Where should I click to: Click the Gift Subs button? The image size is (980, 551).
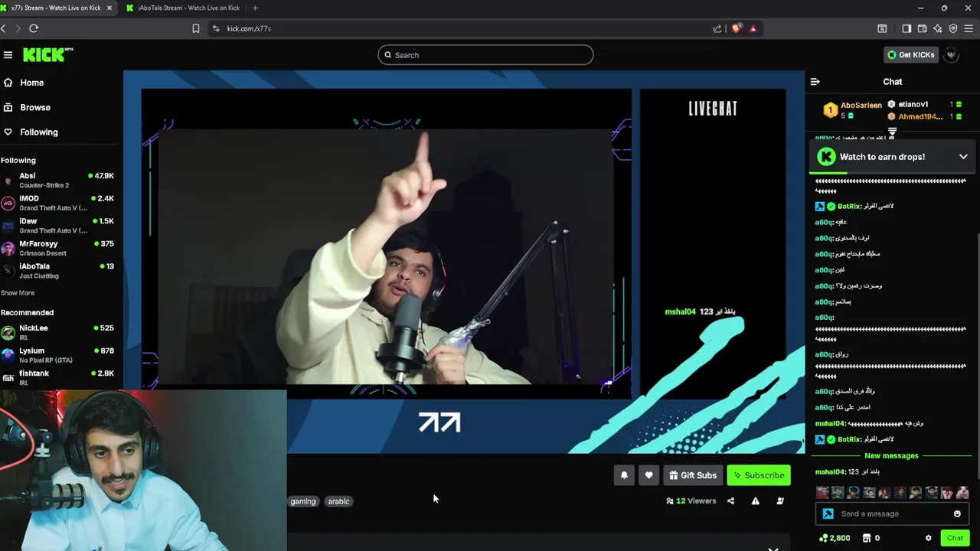coord(693,475)
